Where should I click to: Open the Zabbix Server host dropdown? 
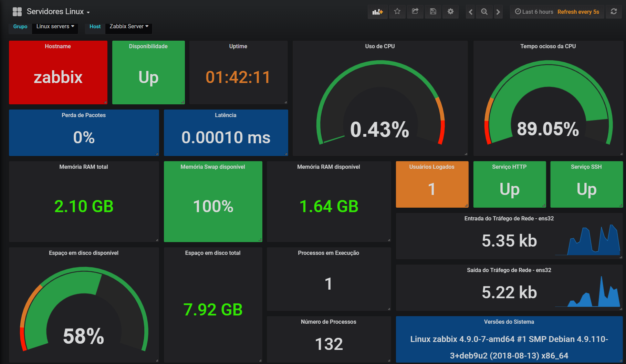pos(129,27)
